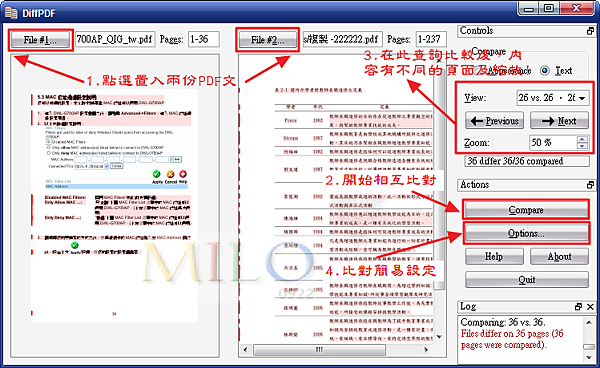Click the File #1 page preview thumbnail
Image resolution: width=600 pixels, height=368 pixels.
114,205
